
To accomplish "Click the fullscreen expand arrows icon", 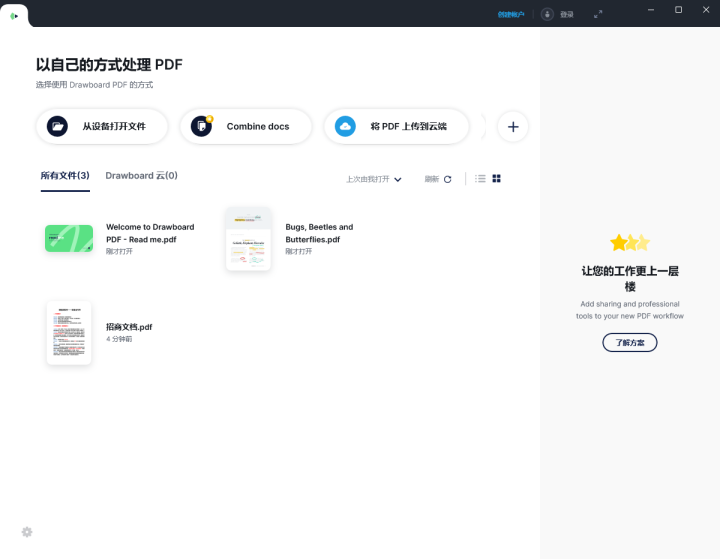I will coord(598,15).
